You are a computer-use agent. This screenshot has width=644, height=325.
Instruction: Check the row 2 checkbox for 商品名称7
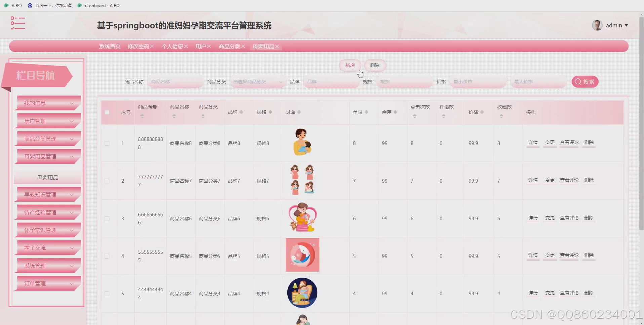(x=107, y=181)
